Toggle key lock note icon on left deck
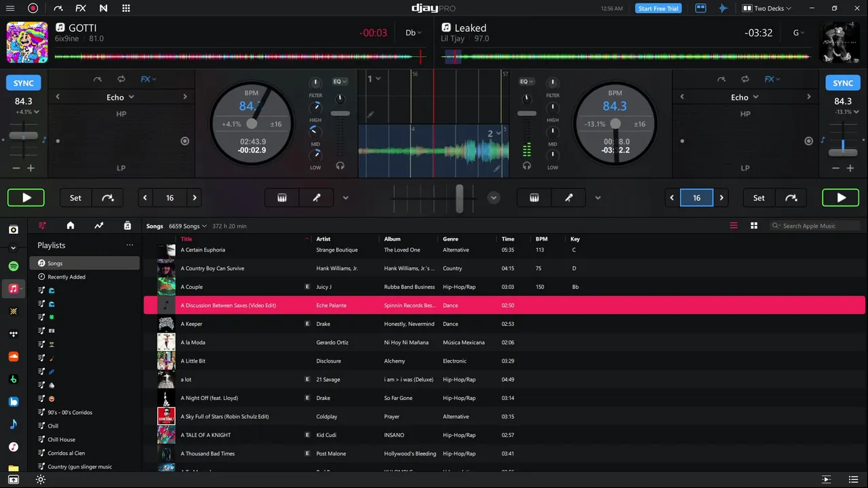The width and height of the screenshot is (868, 488). pyautogui.click(x=45, y=140)
